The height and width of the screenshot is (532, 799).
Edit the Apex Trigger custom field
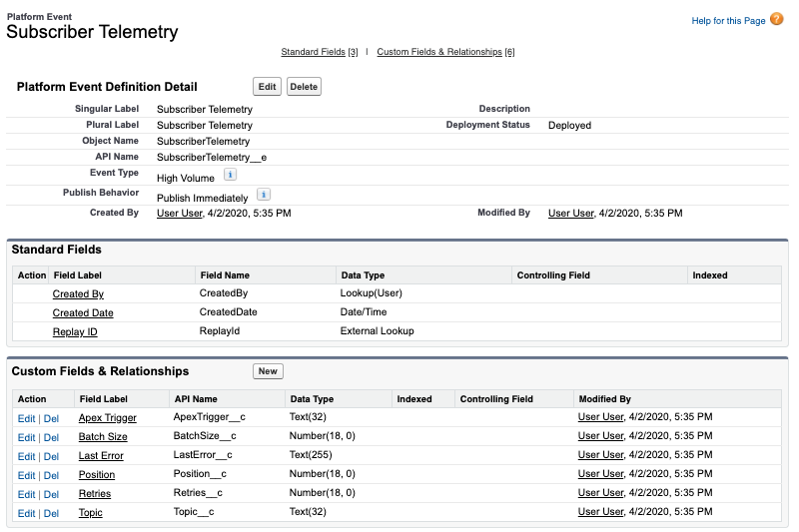26,418
